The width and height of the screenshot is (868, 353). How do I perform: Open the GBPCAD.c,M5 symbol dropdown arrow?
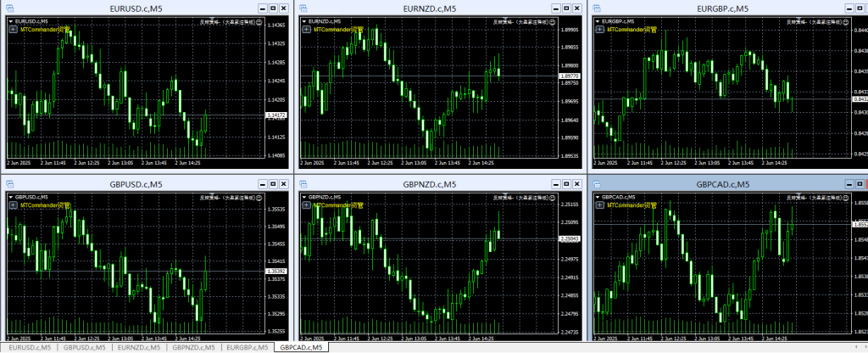coord(596,196)
